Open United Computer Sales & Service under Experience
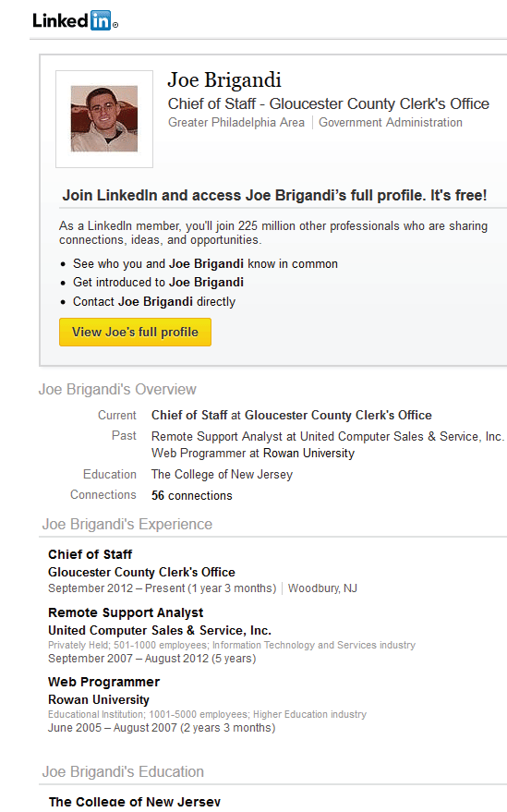This screenshot has width=507, height=812. pyautogui.click(x=160, y=630)
